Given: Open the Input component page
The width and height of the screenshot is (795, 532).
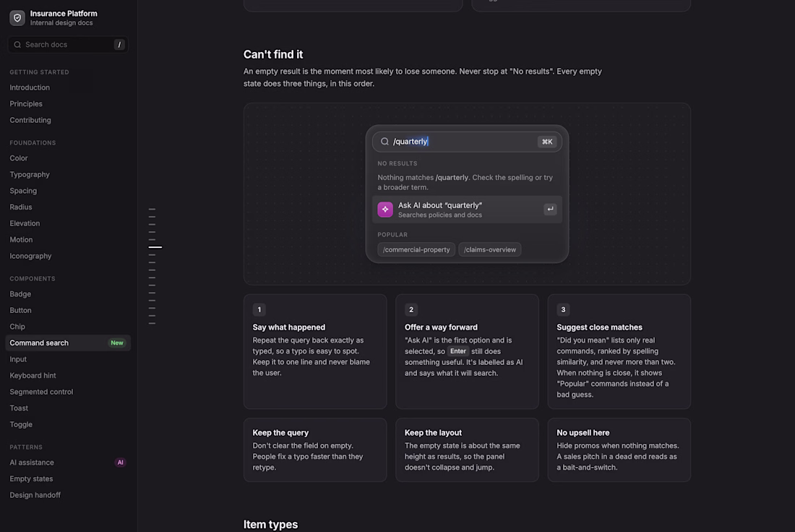Looking at the screenshot, I should click(18, 359).
